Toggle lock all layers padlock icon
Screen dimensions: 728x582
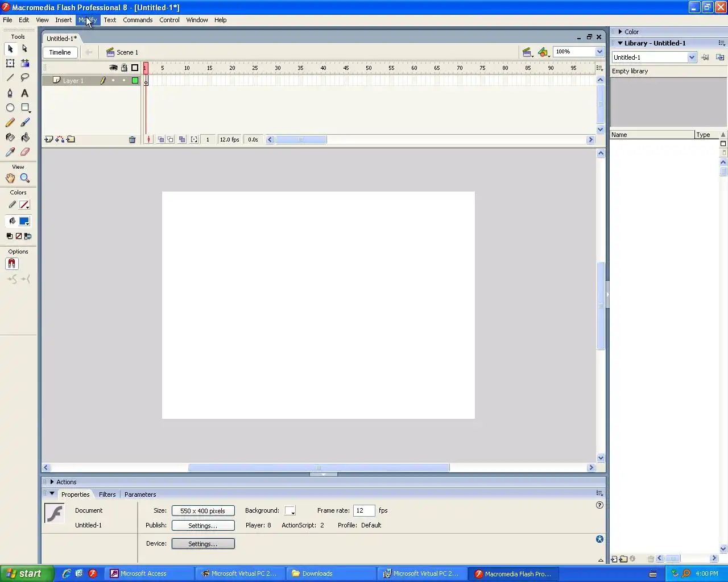(x=124, y=68)
